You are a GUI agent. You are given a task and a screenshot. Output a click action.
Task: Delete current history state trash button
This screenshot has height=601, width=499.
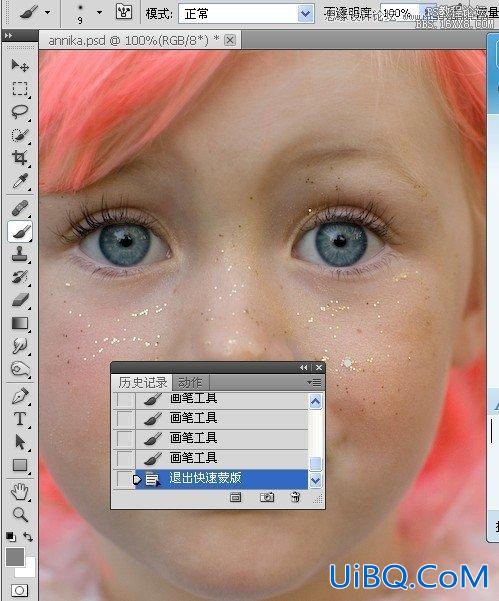coord(295,497)
